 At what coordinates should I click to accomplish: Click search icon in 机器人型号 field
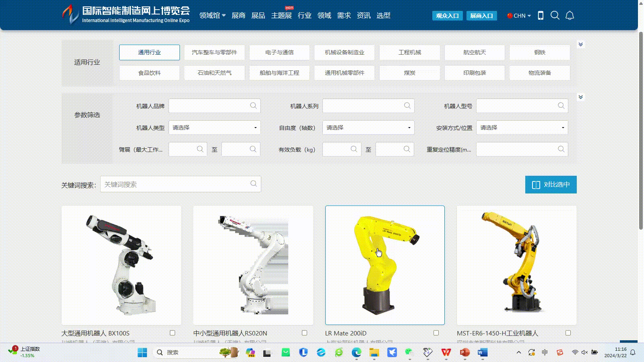(x=561, y=106)
